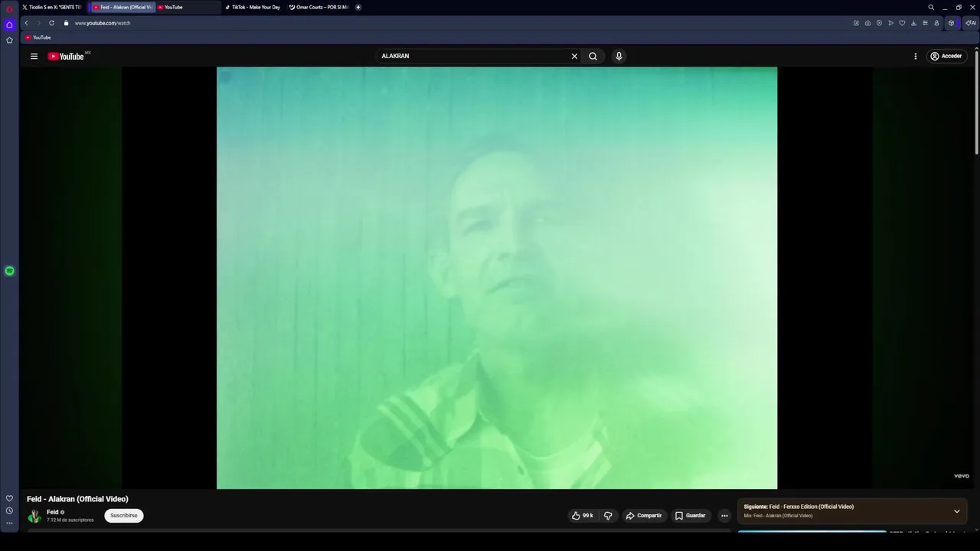
Task: Switch to the YouTube browser tab
Action: (x=188, y=7)
